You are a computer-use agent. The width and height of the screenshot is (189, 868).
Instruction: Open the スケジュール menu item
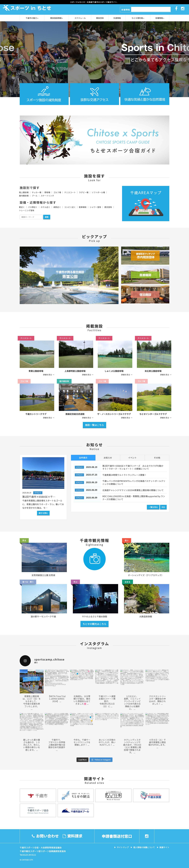coord(80,18)
